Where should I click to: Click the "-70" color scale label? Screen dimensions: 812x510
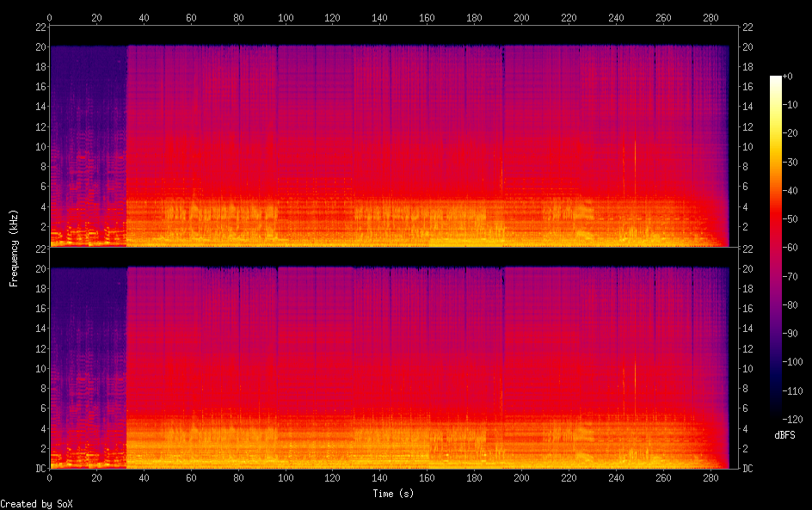click(x=790, y=276)
